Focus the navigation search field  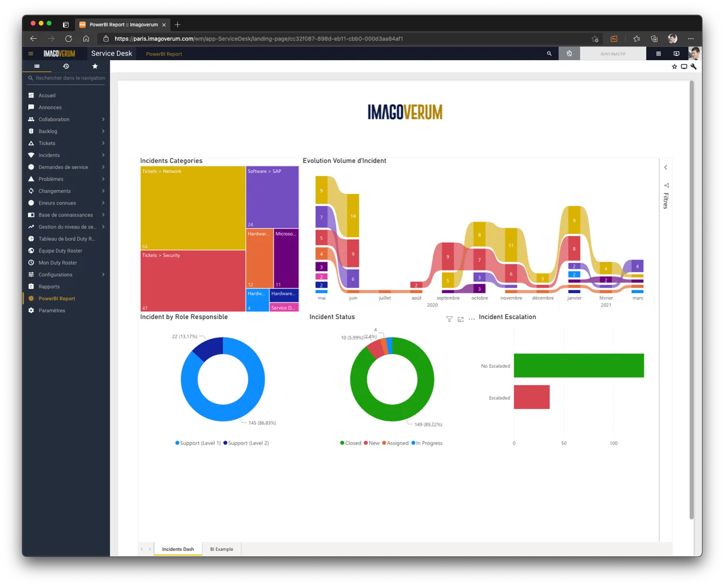(66, 78)
